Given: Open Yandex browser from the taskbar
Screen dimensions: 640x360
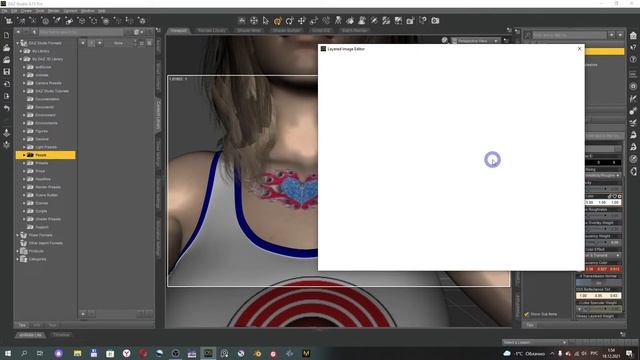Looking at the screenshot, I should point(127,353).
